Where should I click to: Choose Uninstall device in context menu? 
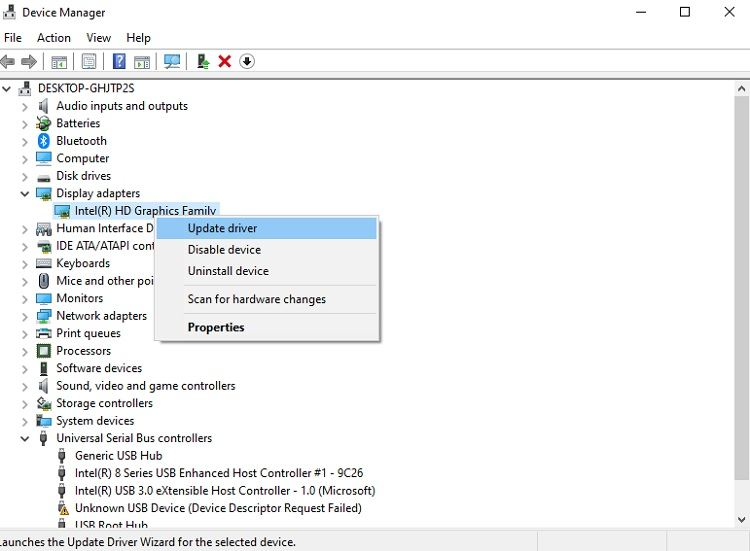228,271
